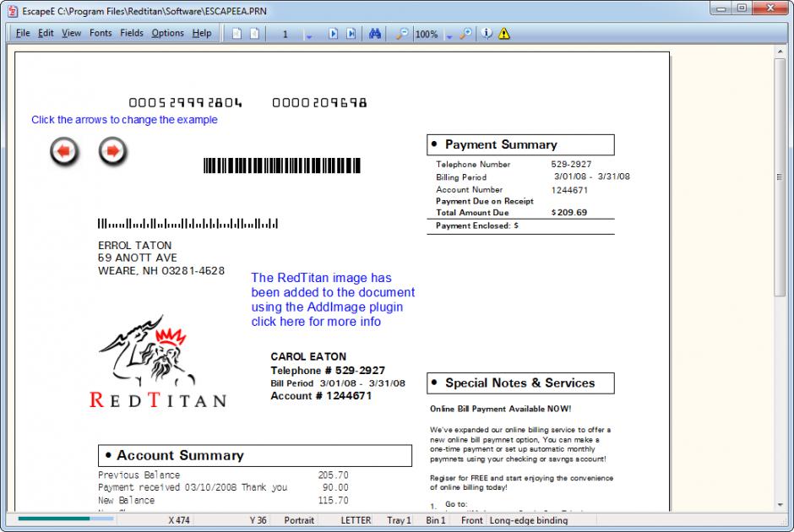Screen dimensions: 794x532
Task: Jump to last page toolbar icon
Action: [351, 34]
